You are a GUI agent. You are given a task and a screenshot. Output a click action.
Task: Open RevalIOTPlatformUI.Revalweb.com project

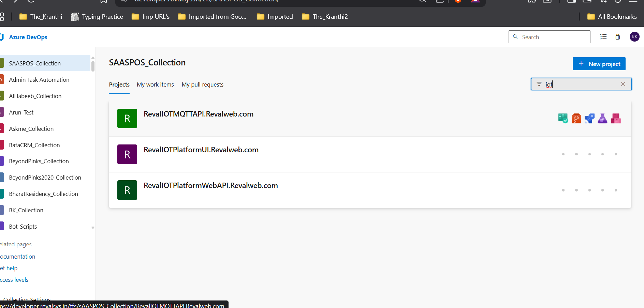(201, 150)
